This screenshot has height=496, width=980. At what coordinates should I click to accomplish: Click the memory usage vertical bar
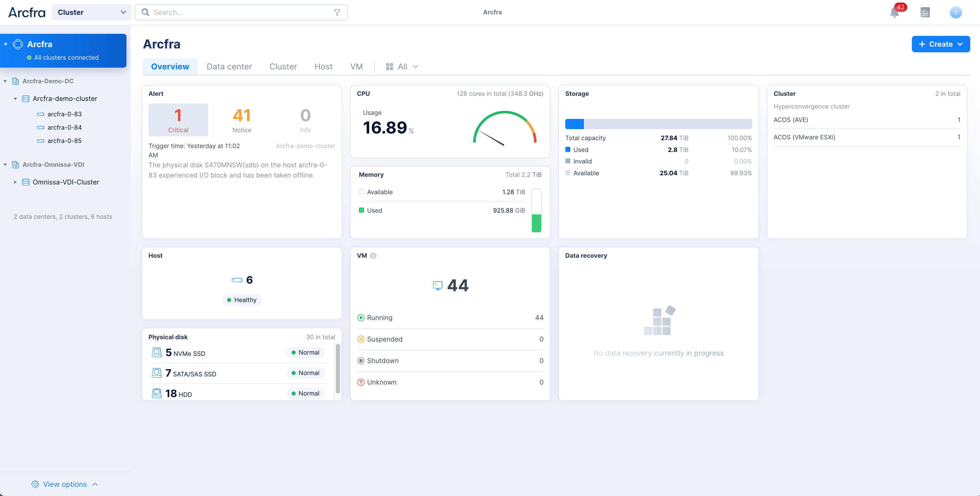pyautogui.click(x=536, y=211)
